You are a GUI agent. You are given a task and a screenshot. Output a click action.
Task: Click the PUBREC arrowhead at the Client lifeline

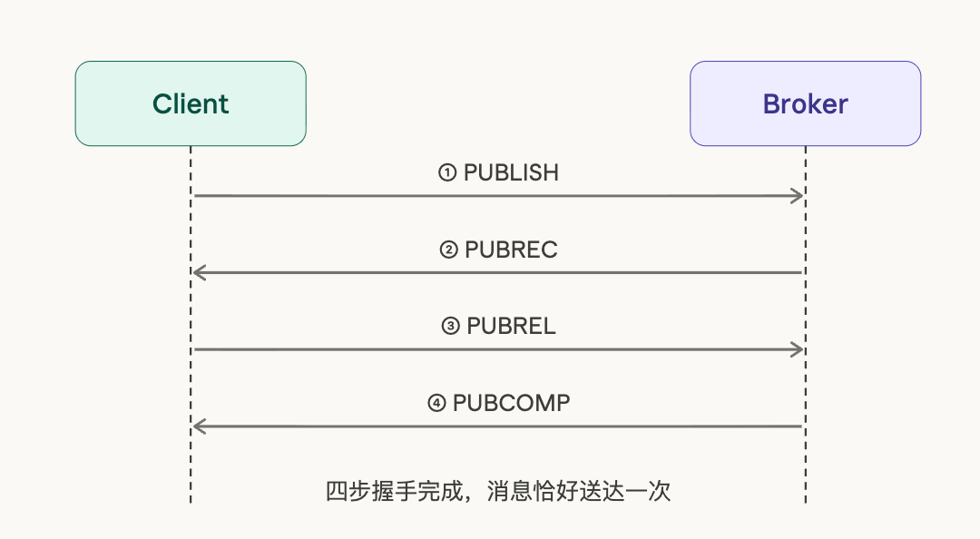point(199,272)
